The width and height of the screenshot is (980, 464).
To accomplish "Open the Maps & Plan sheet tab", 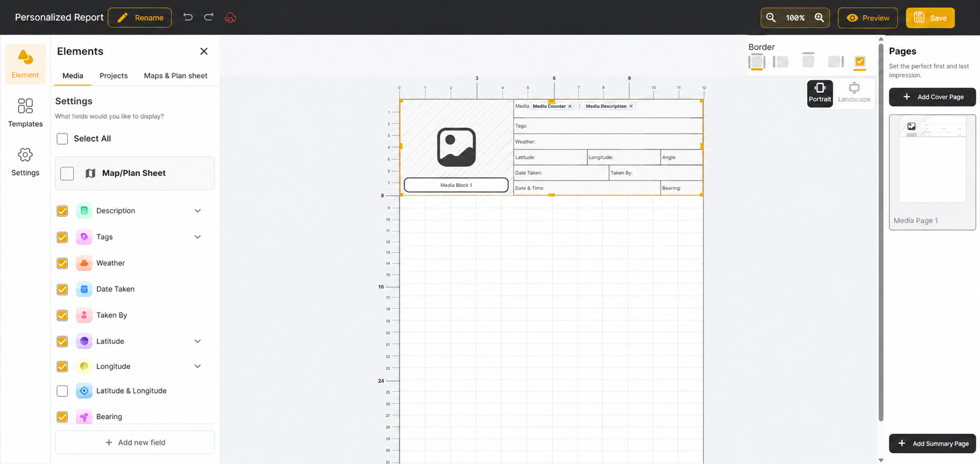I will tap(175, 76).
